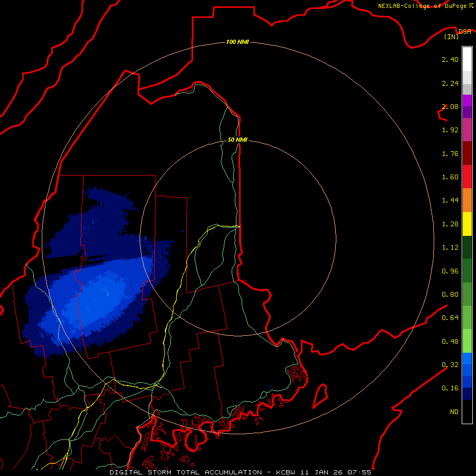The width and height of the screenshot is (476, 476).
Task: Click the DSA product label
Action: (x=464, y=32)
